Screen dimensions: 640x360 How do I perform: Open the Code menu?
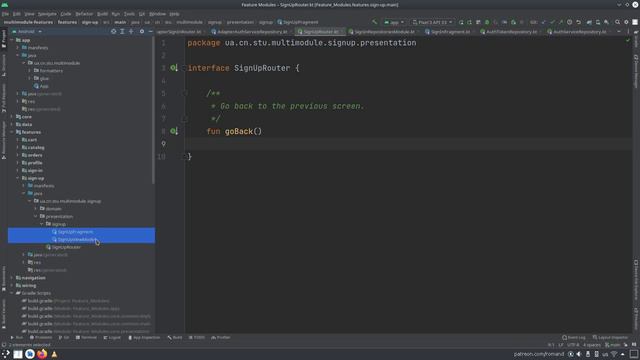pyautogui.click(x=66, y=13)
